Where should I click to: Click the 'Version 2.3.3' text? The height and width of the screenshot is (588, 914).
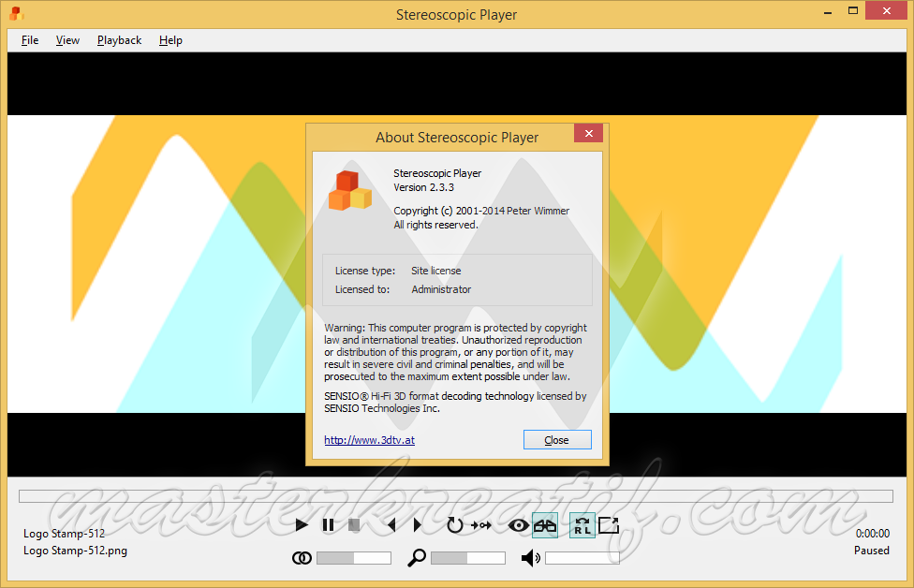424,187
